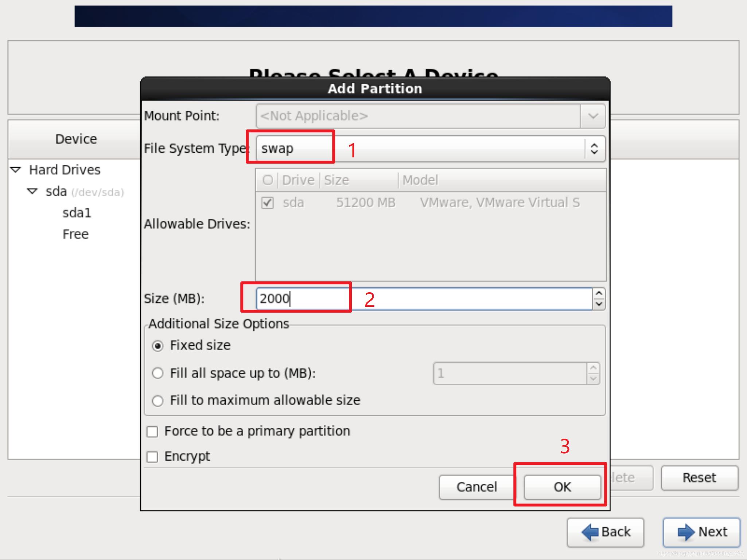Collapse the sda drive tree node
The height and width of the screenshot is (560, 747).
pos(32,191)
